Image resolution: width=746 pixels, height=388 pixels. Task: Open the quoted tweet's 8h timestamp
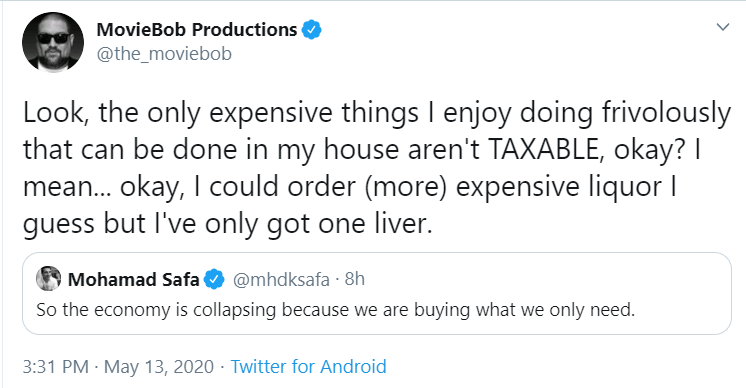click(354, 279)
